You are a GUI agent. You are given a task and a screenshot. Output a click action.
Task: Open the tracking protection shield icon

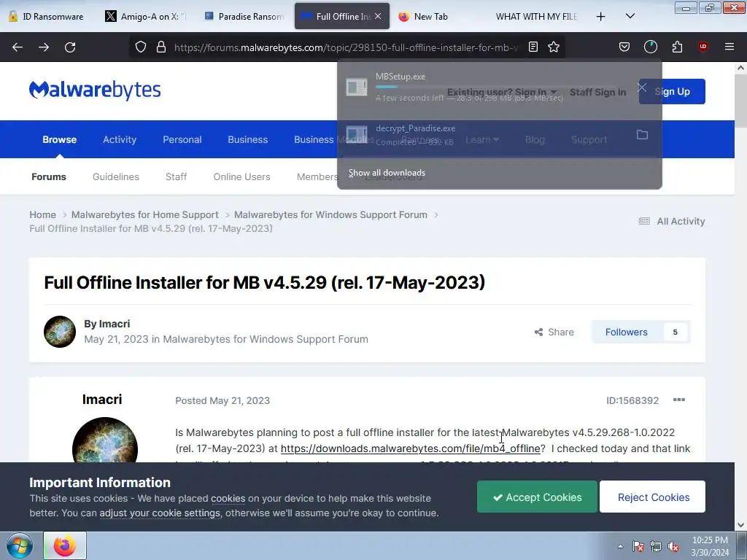(141, 47)
